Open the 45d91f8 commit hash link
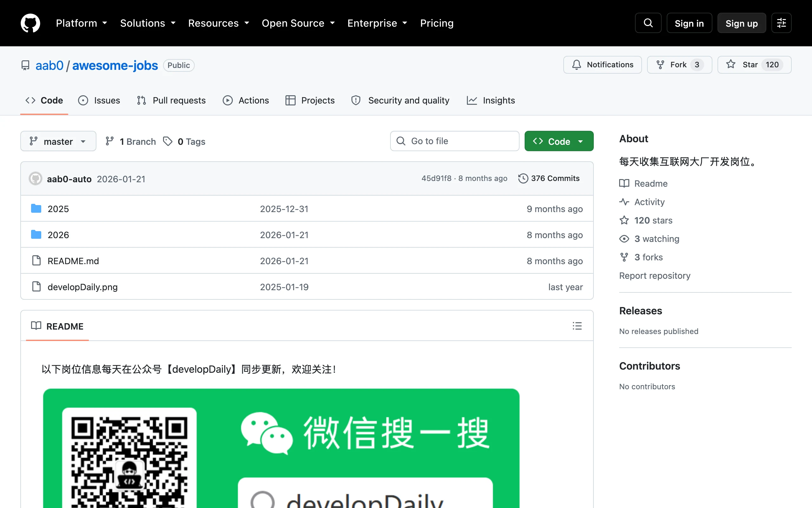The height and width of the screenshot is (508, 812). (x=436, y=178)
